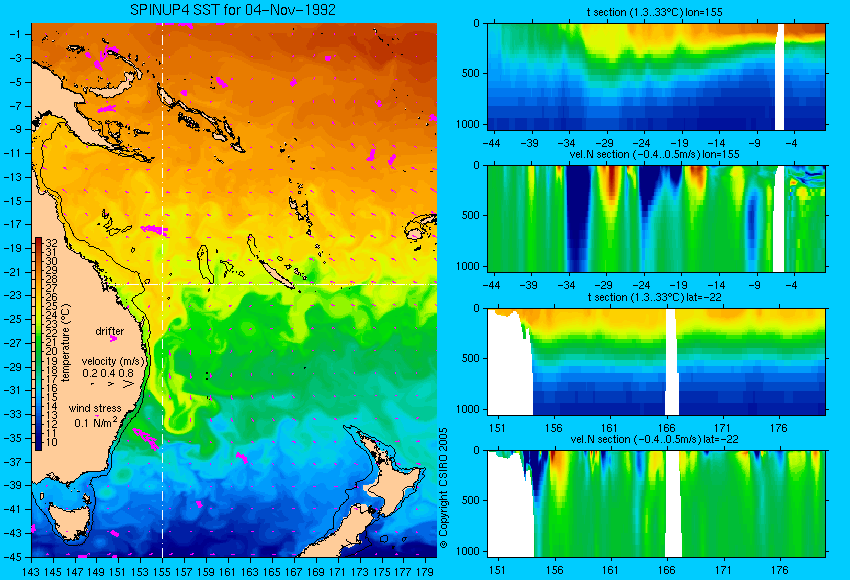This screenshot has height=580, width=850.
Task: Click the vertical 'temperature (°C)' label
Action: point(66,343)
